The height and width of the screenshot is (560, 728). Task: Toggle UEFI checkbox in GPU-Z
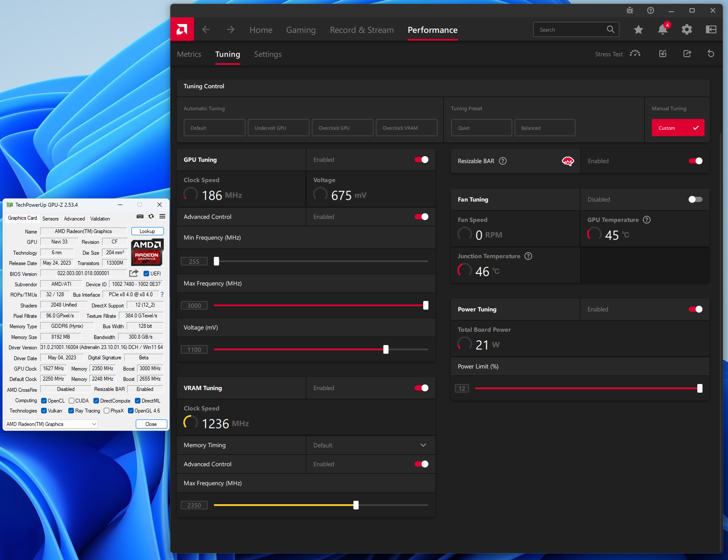(x=146, y=273)
